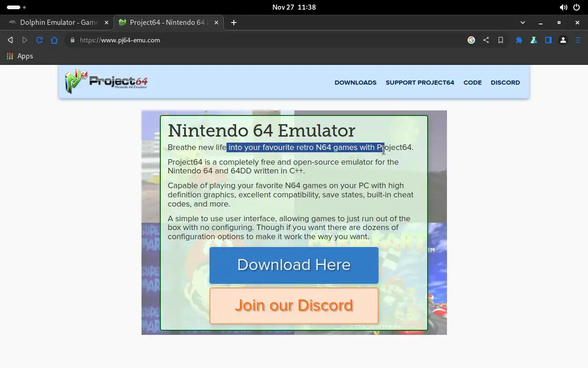Click the share icon in the address bar
Image resolution: width=588 pixels, height=368 pixels.
click(486, 40)
